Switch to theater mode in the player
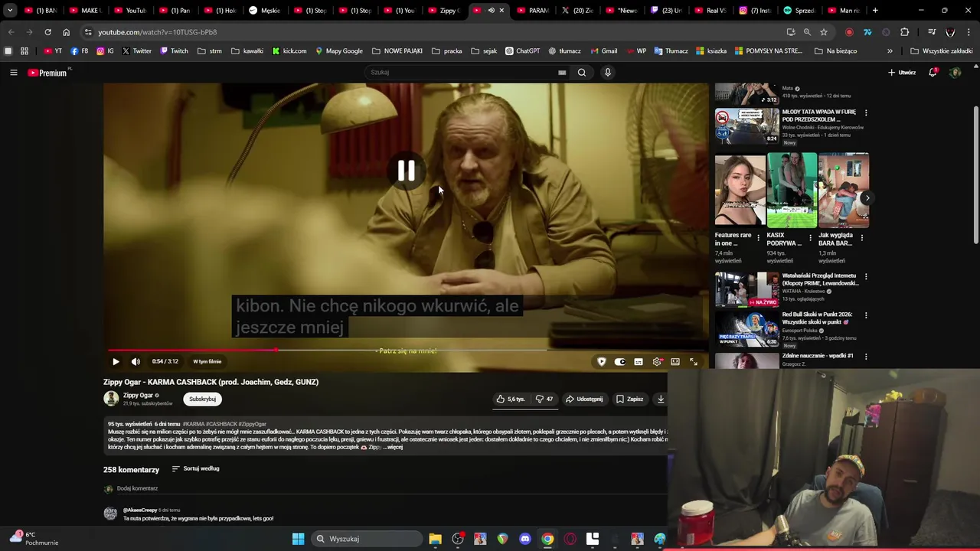The image size is (980, 551). [675, 361]
